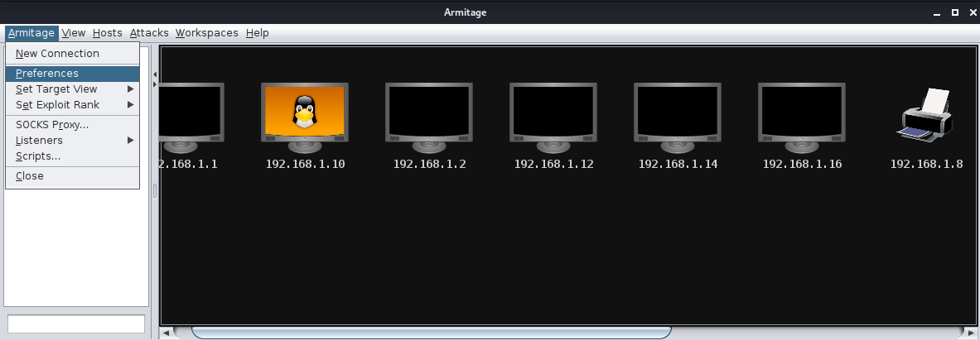The width and height of the screenshot is (980, 340).
Task: Select the partially hidden host ending 168.1.1
Action: (x=192, y=117)
